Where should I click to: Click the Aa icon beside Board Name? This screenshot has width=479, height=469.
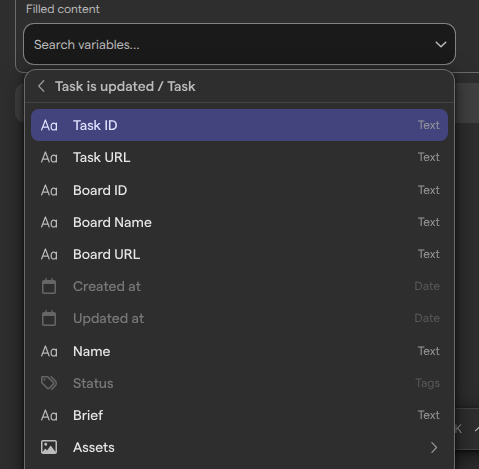click(x=49, y=223)
